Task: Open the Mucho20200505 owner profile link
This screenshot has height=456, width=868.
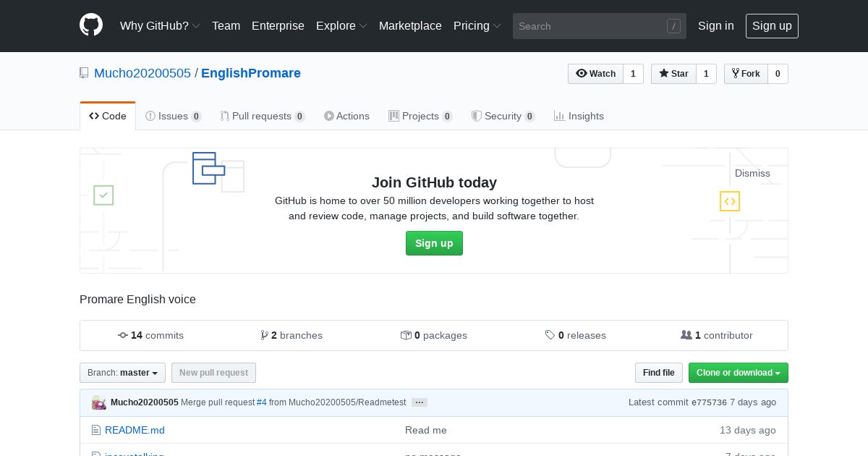Action: pos(142,73)
